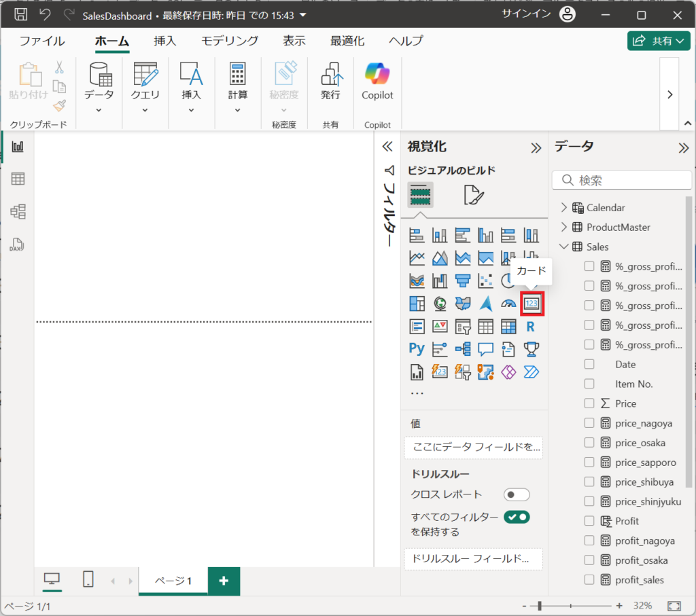Open the Copilot ribbon button
The height and width of the screenshot is (616, 696).
[x=377, y=82]
